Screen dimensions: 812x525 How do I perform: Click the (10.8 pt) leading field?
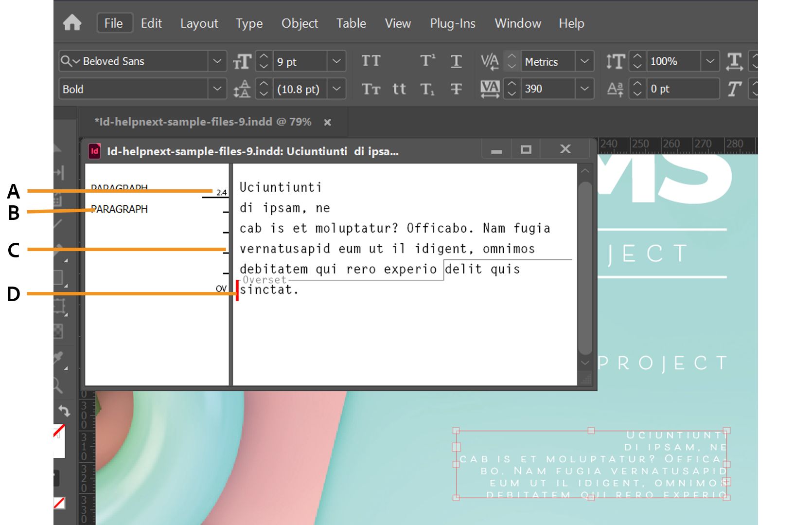300,89
